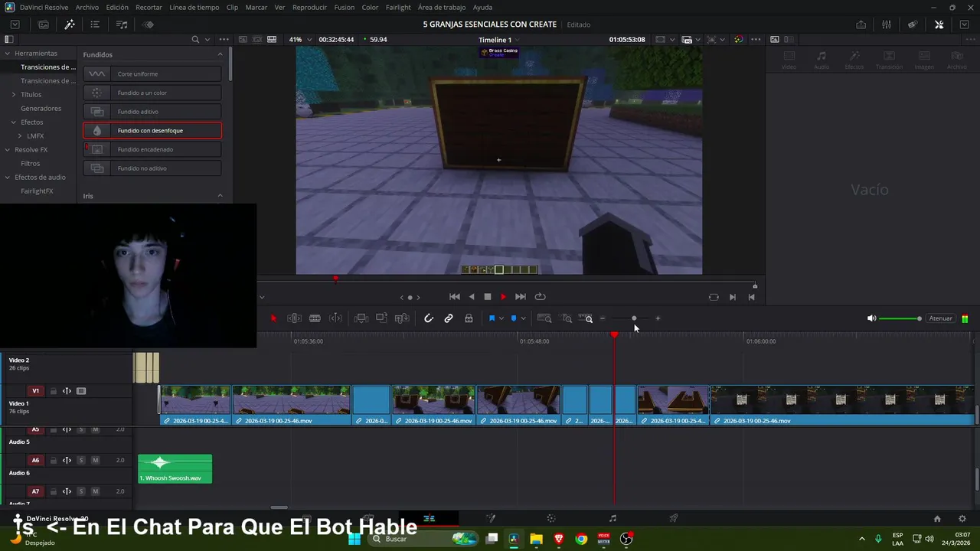Screen dimensions: 980x551
Task: Click the Go to first frame button
Action: [455, 297]
